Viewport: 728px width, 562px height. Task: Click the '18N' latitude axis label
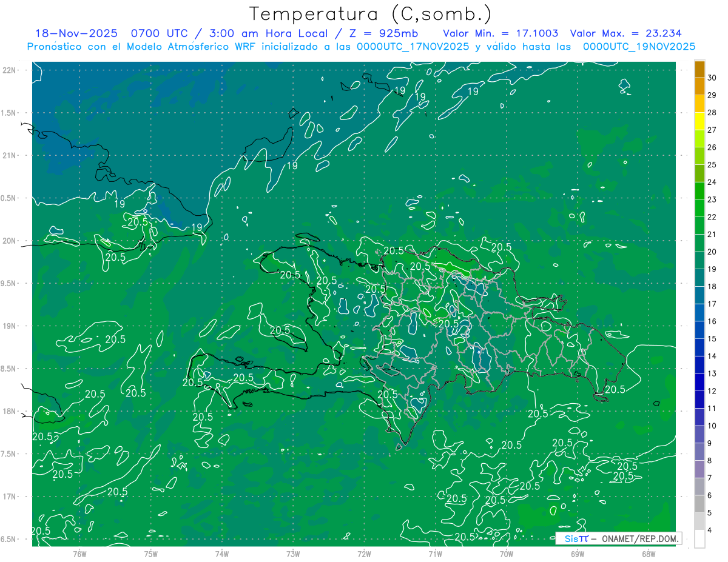point(10,411)
